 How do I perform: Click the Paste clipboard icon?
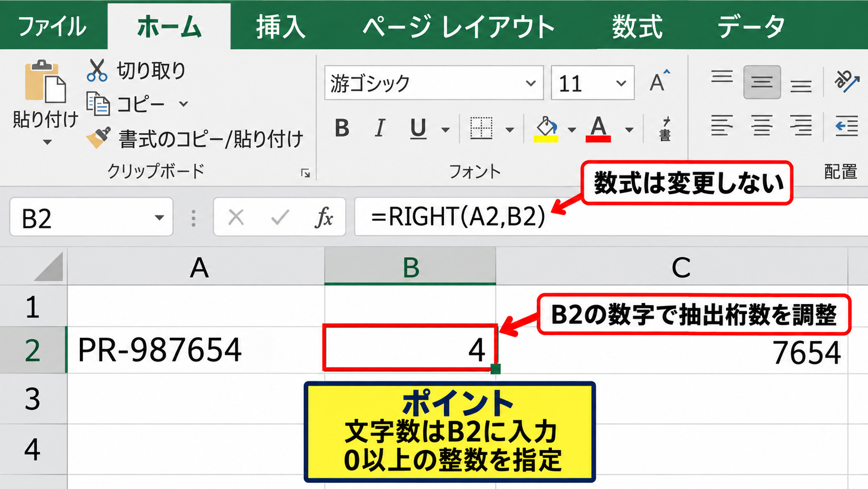click(45, 81)
